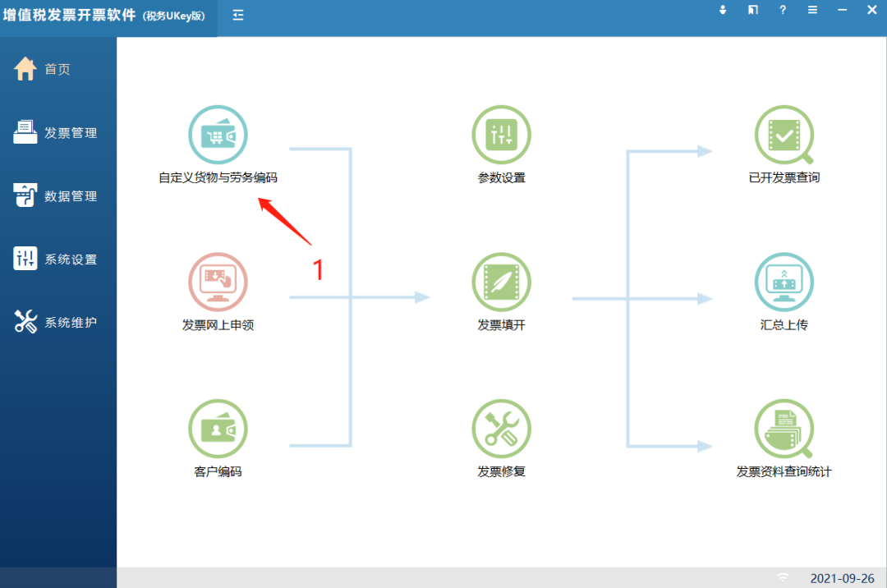
Task: Click the 发票填开 label
Action: 501,325
